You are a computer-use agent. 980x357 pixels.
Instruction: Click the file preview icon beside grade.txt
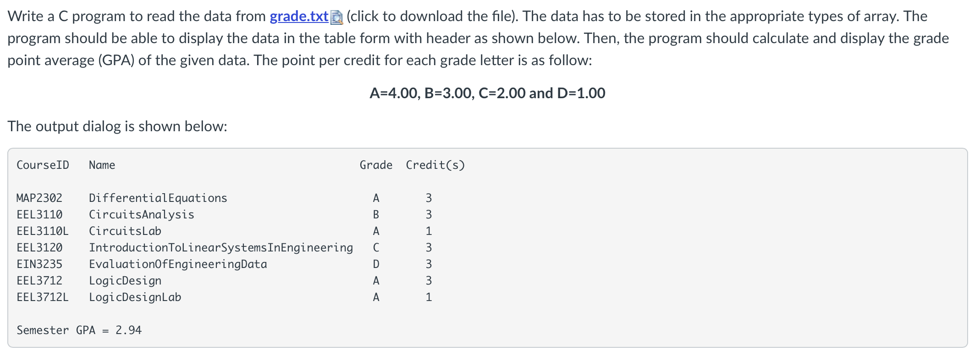coord(337,17)
